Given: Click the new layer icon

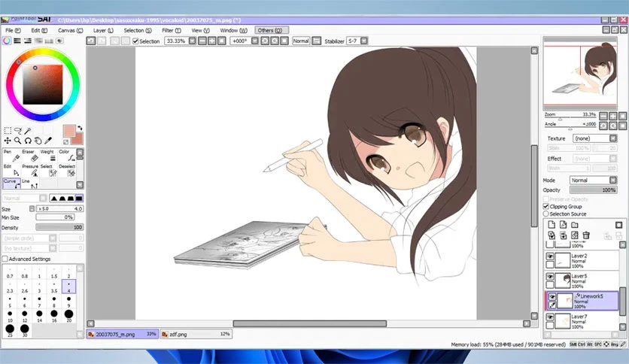Looking at the screenshot, I should (552, 225).
